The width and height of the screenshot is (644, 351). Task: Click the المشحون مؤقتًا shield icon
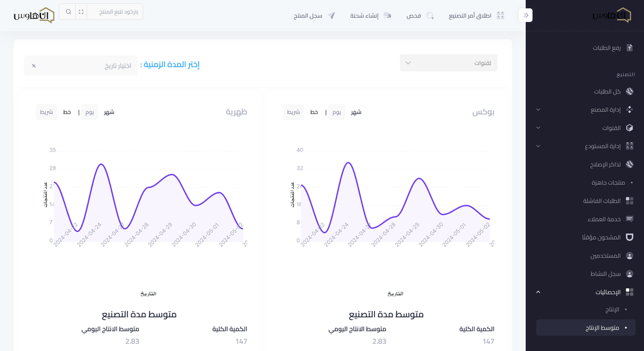coord(630,237)
